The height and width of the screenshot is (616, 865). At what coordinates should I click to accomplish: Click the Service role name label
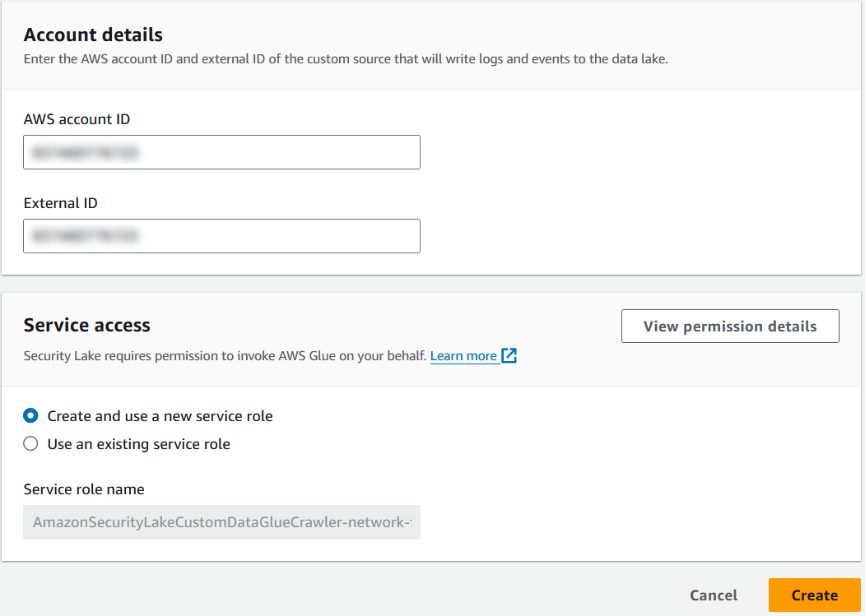84,489
